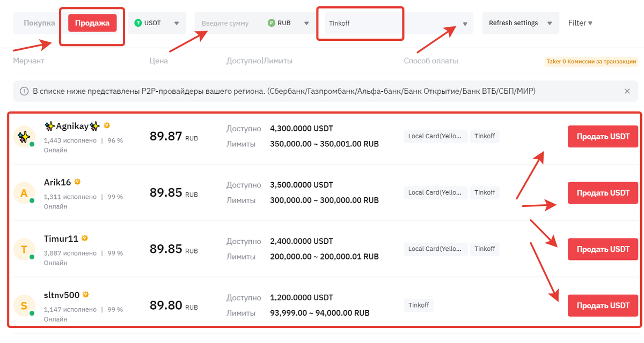Expand the payment method dropdown arrow
The width and height of the screenshot is (644, 343).
click(x=465, y=24)
